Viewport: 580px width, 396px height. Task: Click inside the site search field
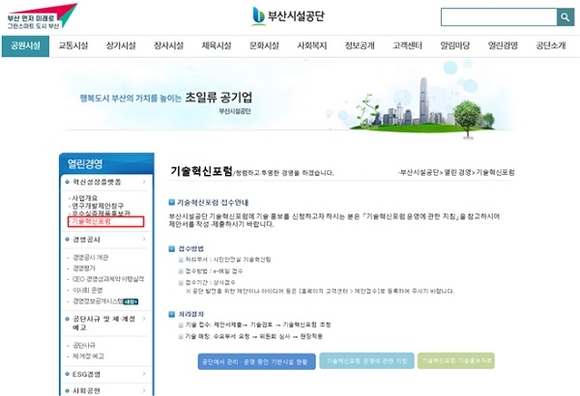(x=499, y=17)
